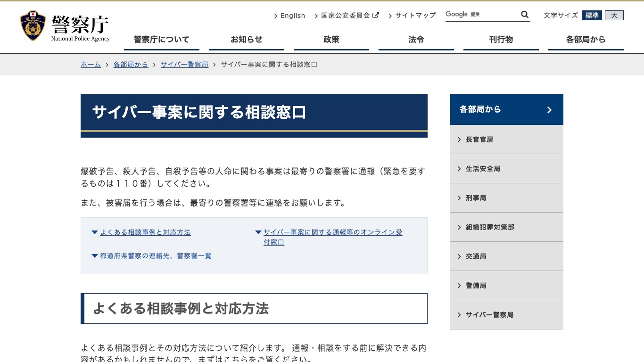Open the 国家公安委員会 link
The width and height of the screenshot is (644, 362).
tap(346, 16)
